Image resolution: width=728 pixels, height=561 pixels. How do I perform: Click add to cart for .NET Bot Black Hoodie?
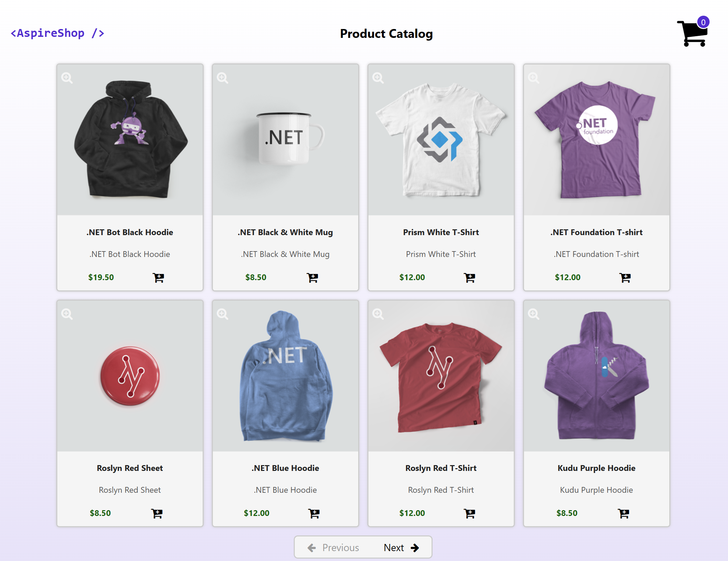pyautogui.click(x=158, y=277)
